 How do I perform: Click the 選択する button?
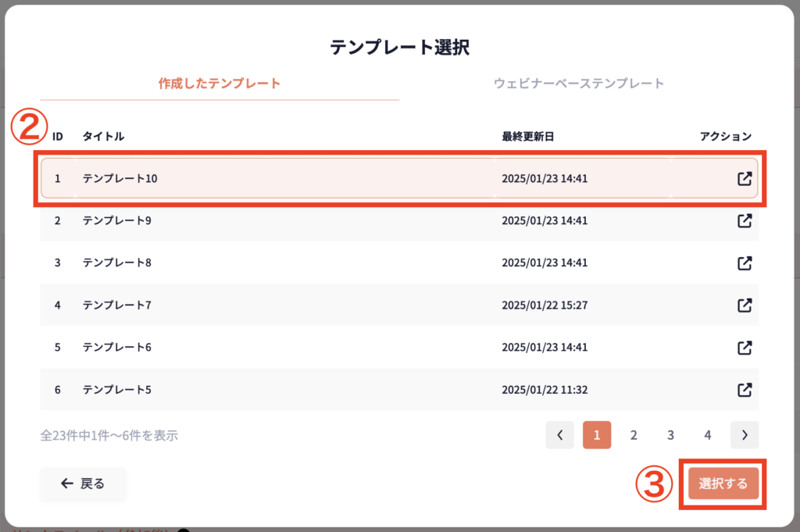point(723,484)
